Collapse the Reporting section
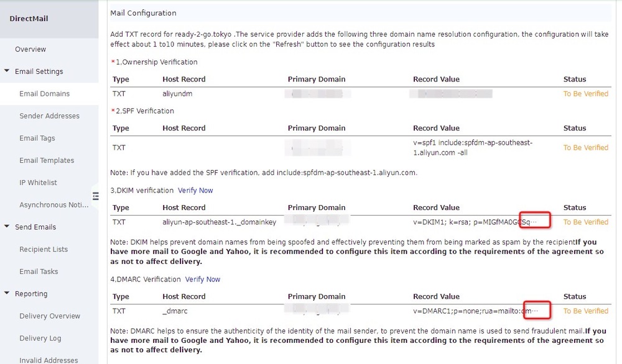Viewport: 622px width, 364px height. coord(7,294)
